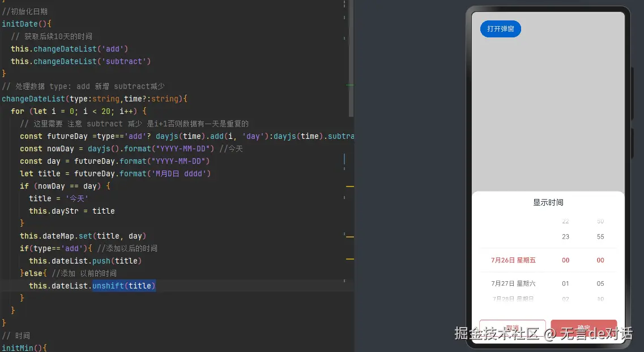Click the title = '今天' assignment
Screen dimensions: 644x352
[x=59, y=198]
